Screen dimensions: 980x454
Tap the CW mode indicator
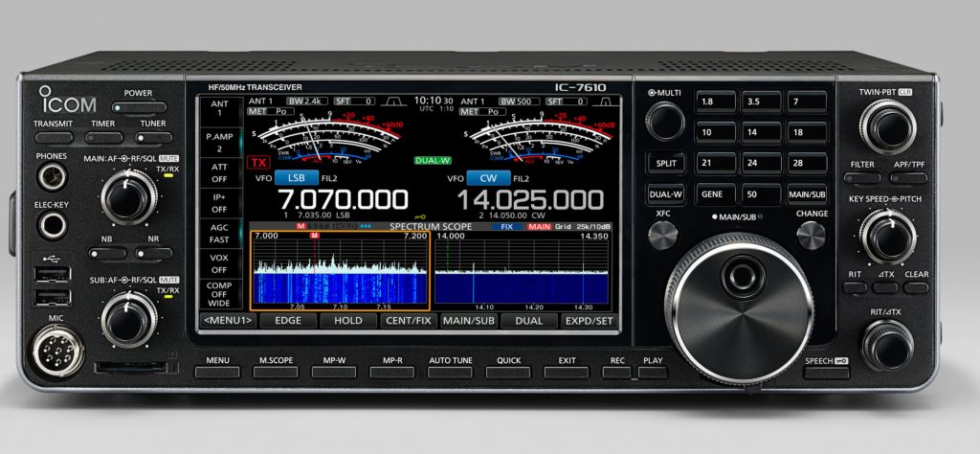click(488, 178)
